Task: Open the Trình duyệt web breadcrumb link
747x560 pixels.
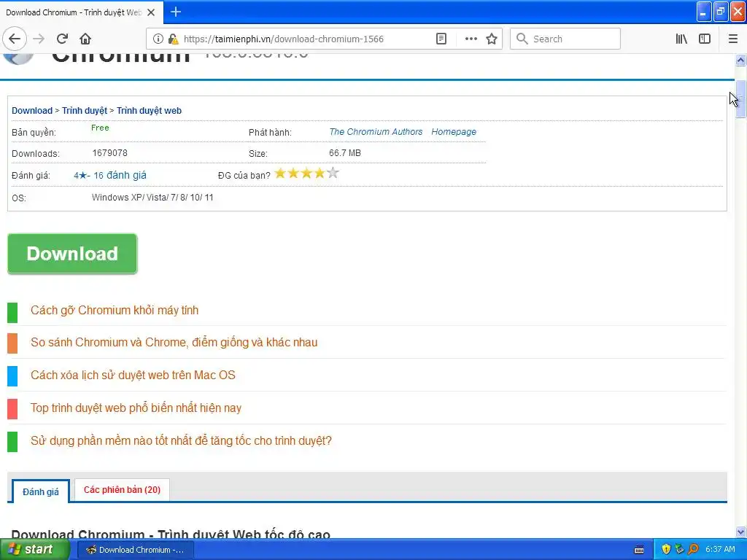Action: tap(149, 111)
